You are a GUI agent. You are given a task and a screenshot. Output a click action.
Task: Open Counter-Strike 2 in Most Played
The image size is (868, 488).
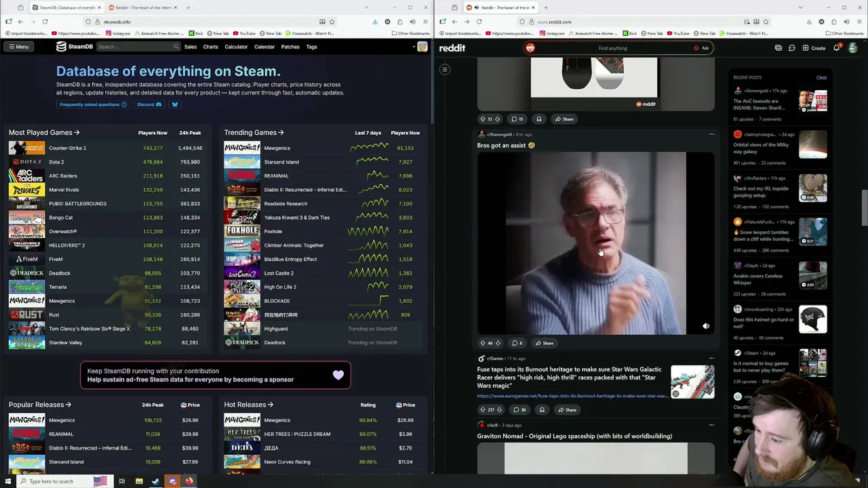(x=67, y=148)
